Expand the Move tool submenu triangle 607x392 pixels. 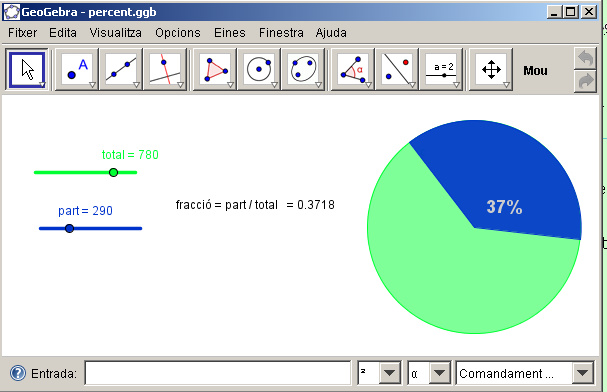click(42, 85)
